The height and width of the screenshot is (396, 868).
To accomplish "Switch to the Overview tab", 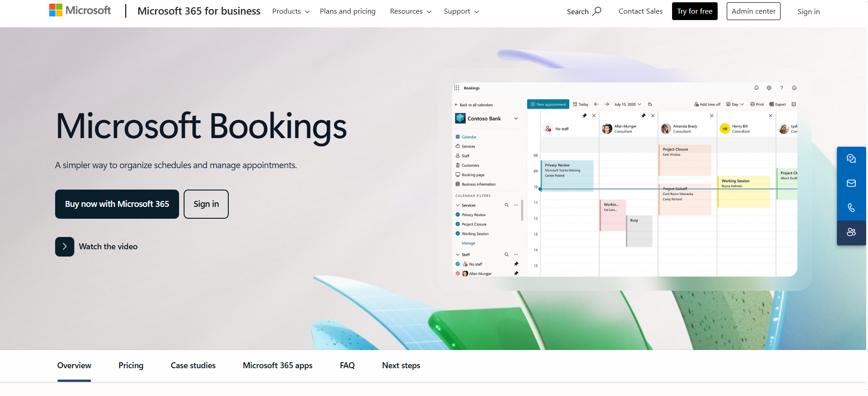I will 74,365.
